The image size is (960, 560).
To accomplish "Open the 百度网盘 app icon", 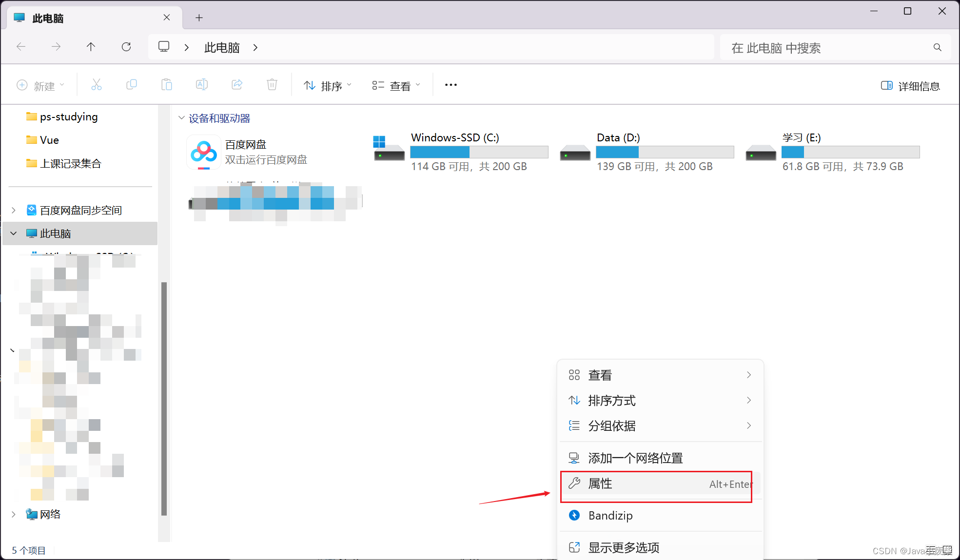I will pyautogui.click(x=203, y=152).
